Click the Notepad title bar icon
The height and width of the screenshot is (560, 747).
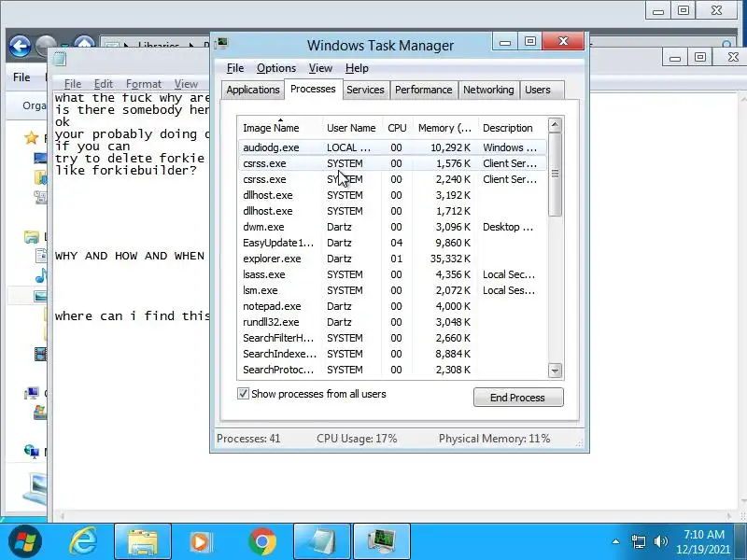[60, 59]
